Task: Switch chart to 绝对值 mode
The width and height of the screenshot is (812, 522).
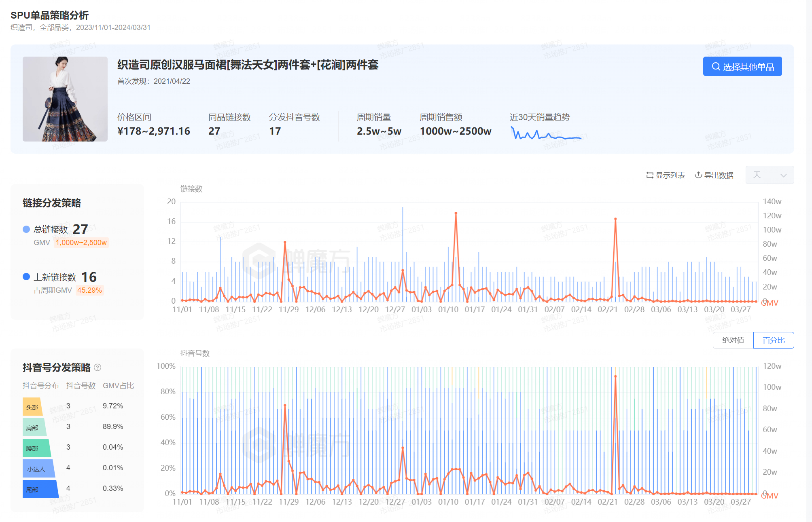Action: (733, 340)
